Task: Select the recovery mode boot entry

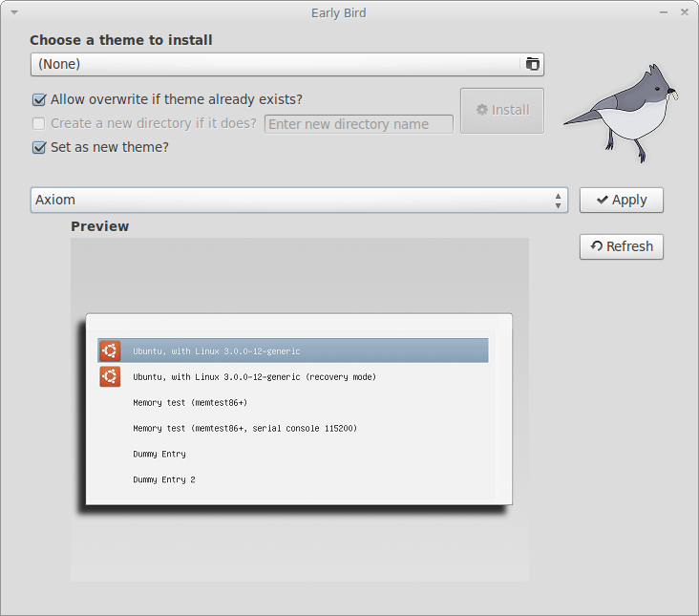Action: 254,377
